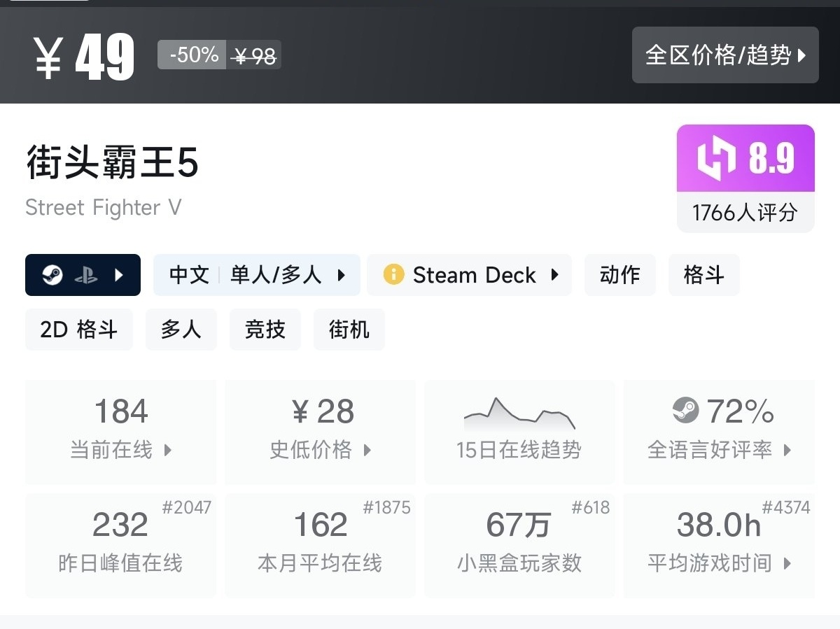Click the Steam platform logo icon
This screenshot has height=629, width=840.
52,275
